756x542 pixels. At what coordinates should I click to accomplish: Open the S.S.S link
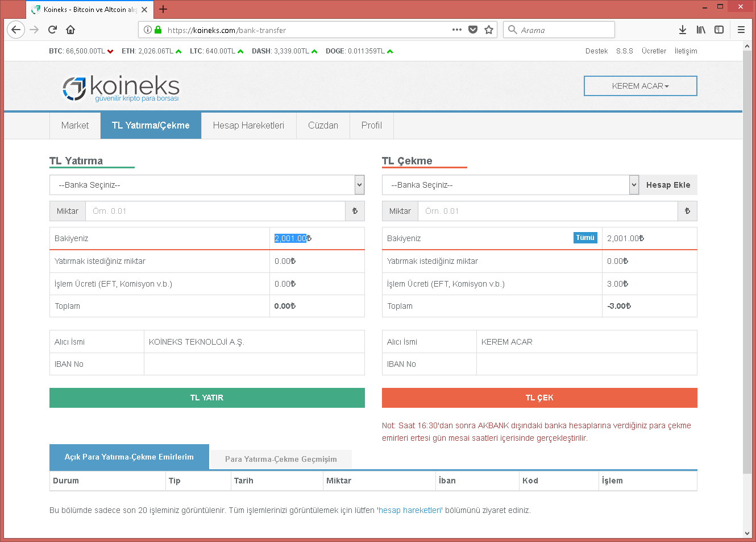click(x=625, y=51)
